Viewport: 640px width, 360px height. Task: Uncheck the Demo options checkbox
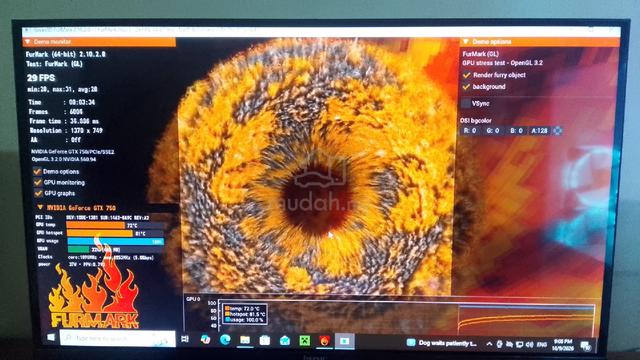pyautogui.click(x=38, y=171)
